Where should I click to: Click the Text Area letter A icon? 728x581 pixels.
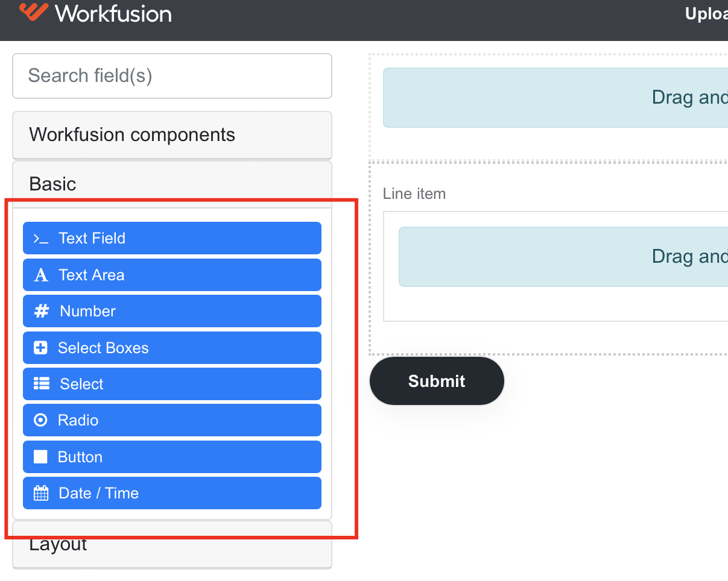pyautogui.click(x=41, y=275)
